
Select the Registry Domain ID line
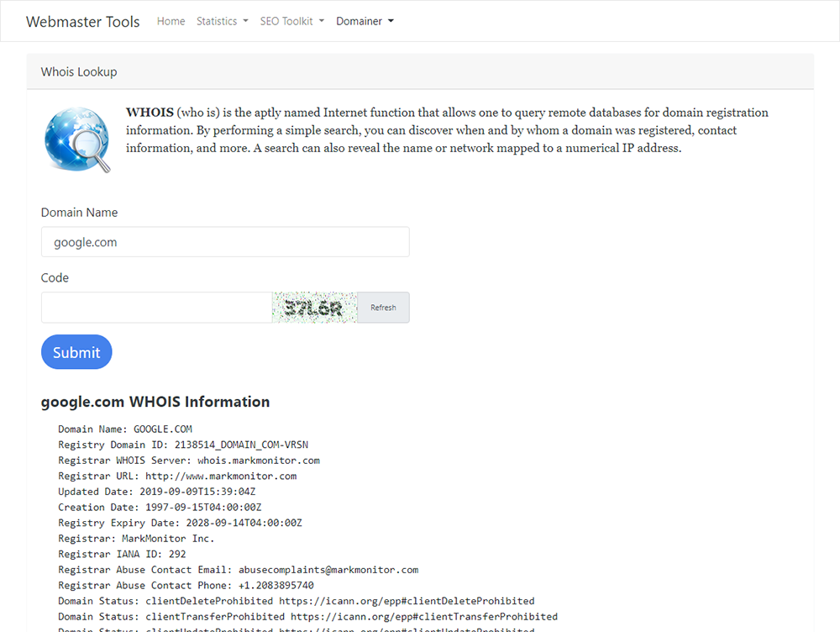183,445
